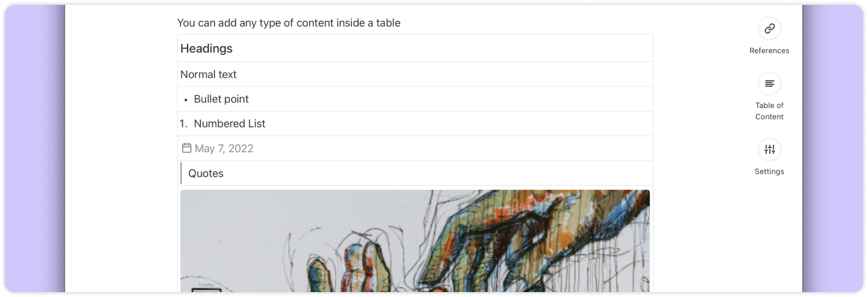Click the bullet dot marker
868x297 pixels.
[x=186, y=100]
